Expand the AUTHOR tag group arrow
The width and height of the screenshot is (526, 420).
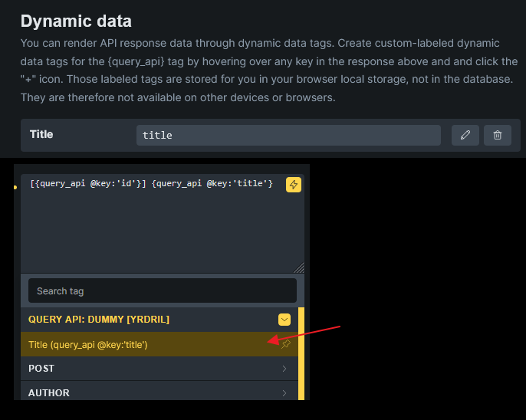(x=284, y=393)
